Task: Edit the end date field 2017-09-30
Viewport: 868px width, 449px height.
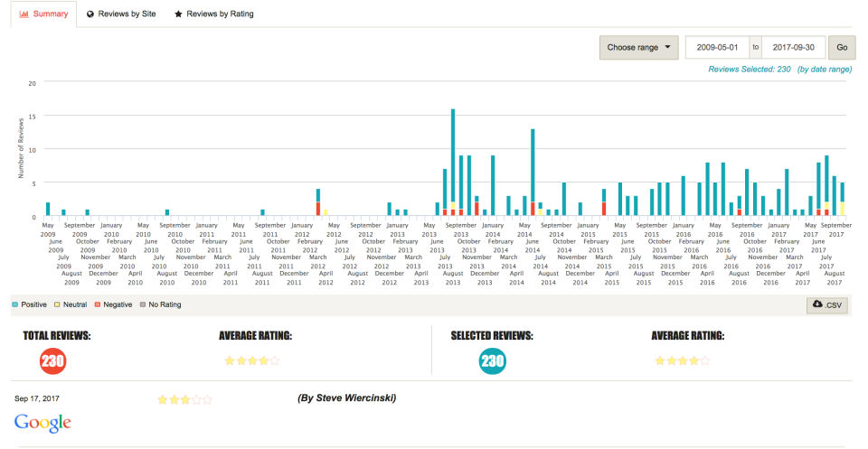Action: click(x=793, y=48)
